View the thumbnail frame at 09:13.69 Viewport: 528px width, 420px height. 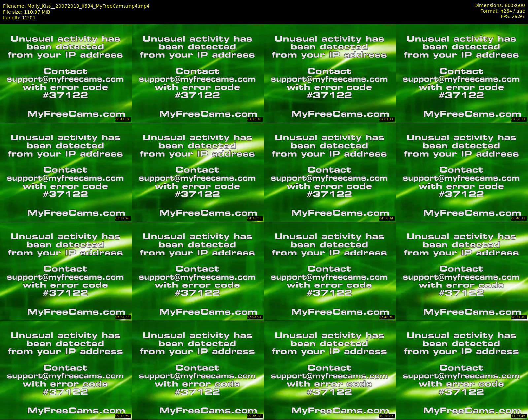66,370
